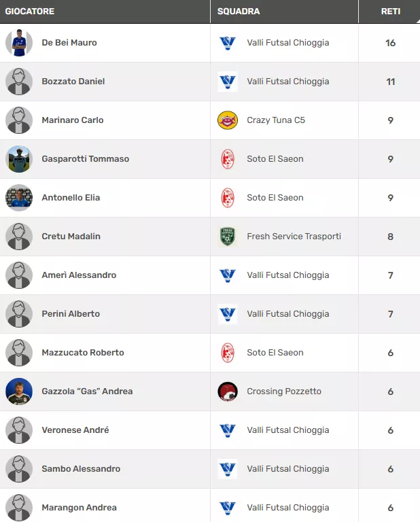Open Gazzola Andrea's player photo
The height and width of the screenshot is (522, 420).
pos(19,391)
